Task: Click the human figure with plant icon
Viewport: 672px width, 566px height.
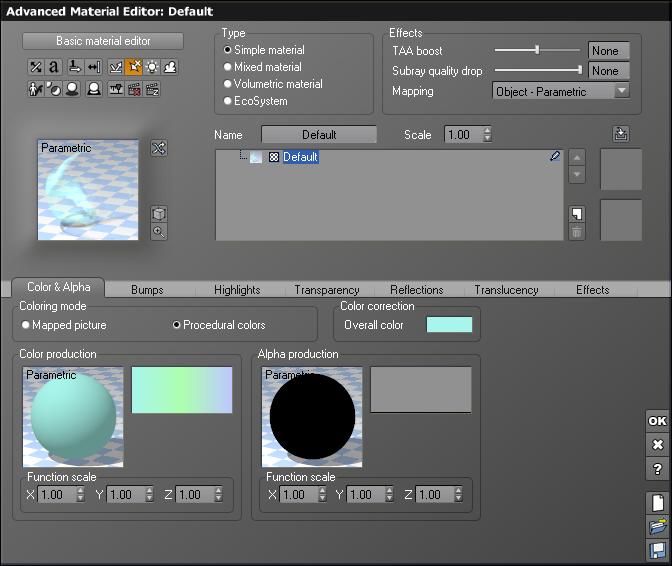Action: click(36, 89)
